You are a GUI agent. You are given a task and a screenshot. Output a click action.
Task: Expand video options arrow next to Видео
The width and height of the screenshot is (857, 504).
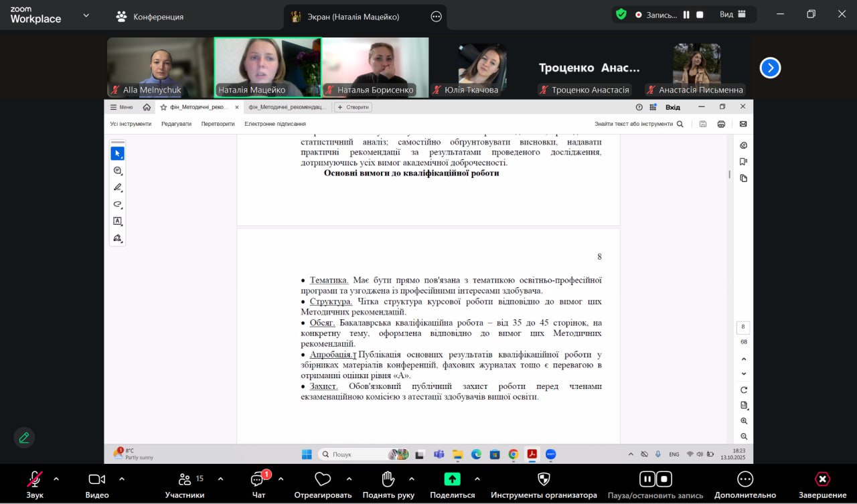122,479
